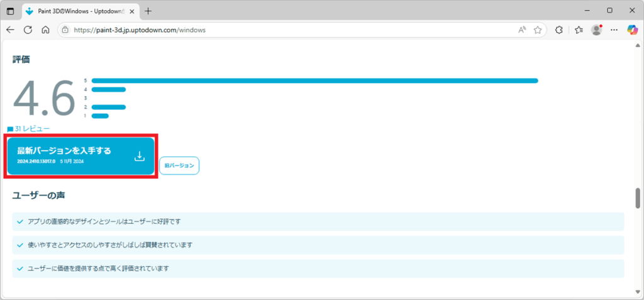644x300 pixels.
Task: Add this page to favorites
Action: (537, 30)
